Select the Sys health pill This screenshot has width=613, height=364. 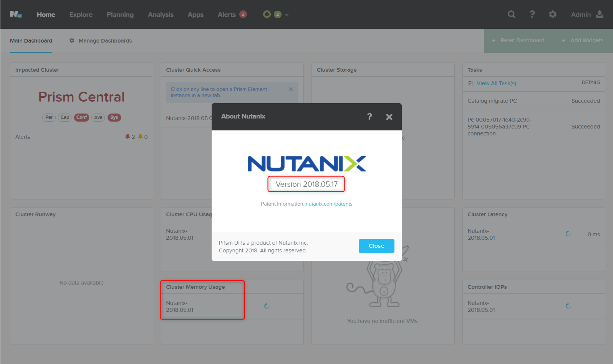click(x=114, y=117)
